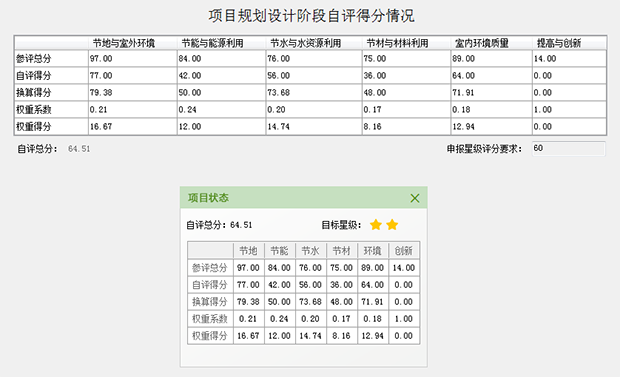Select the 节能与能源利用 column header
The height and width of the screenshot is (377, 620).
[221, 43]
